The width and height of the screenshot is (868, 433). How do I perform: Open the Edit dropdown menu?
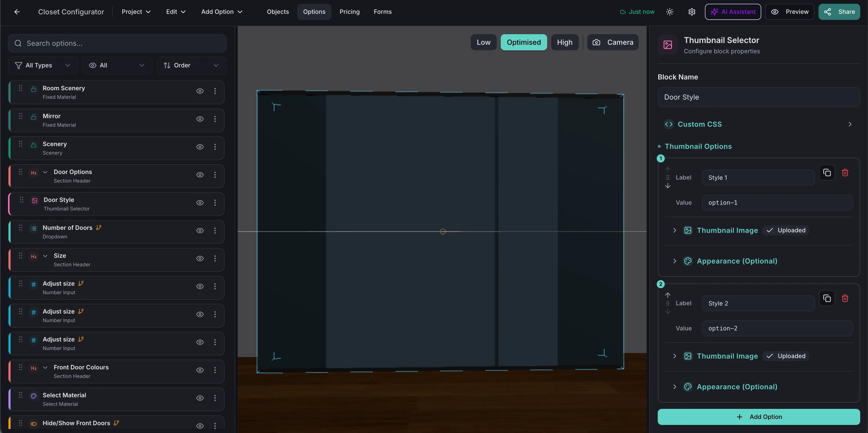click(x=176, y=12)
